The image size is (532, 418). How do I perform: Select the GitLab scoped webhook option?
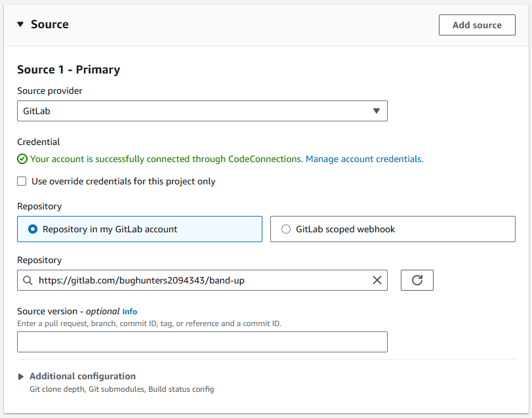point(286,229)
